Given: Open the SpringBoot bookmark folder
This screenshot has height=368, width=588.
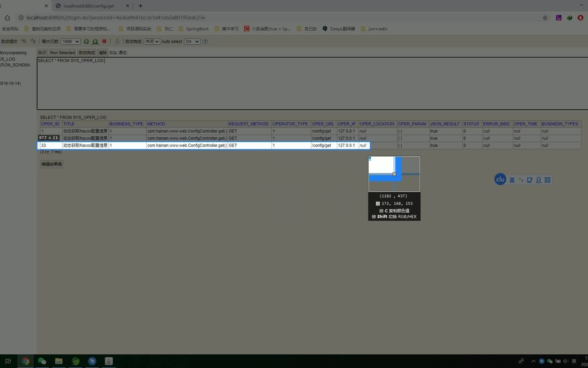Looking at the screenshot, I should tap(194, 29).
